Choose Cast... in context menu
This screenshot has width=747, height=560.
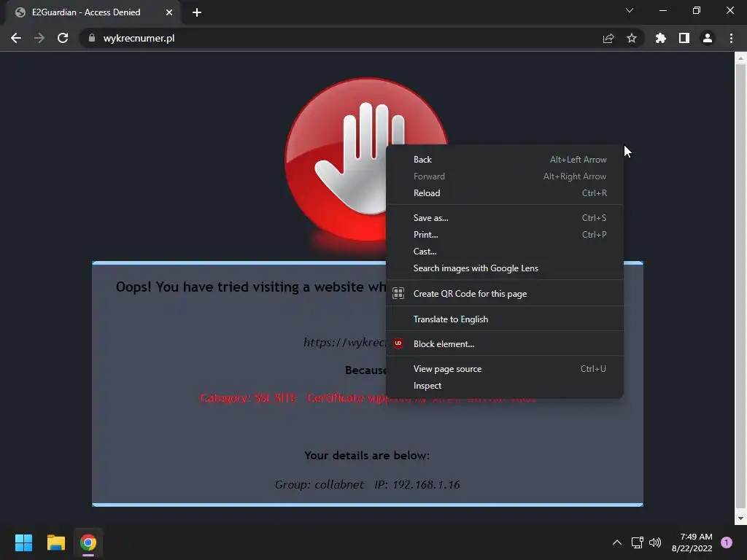(505, 252)
